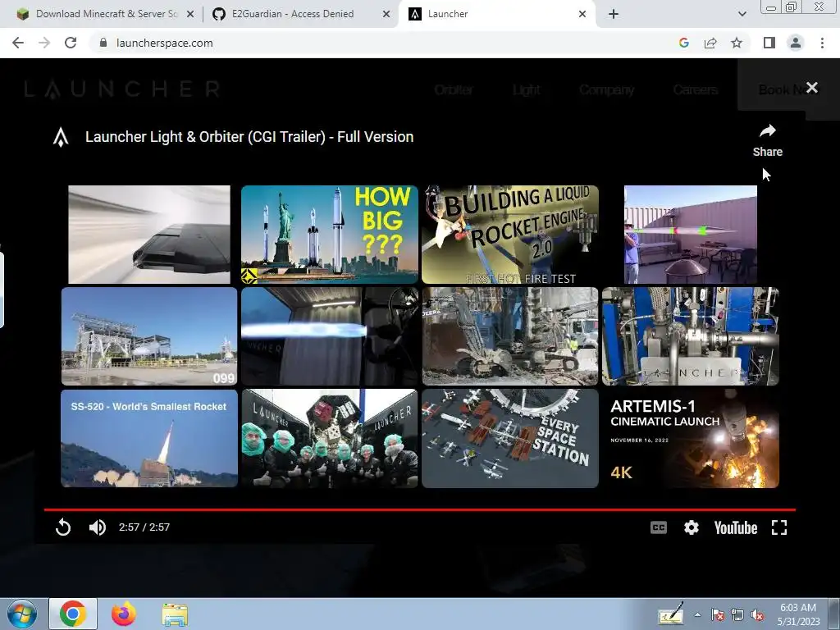Screen dimensions: 840x630
Task: Click the red video progress bar
Action: 419,509
